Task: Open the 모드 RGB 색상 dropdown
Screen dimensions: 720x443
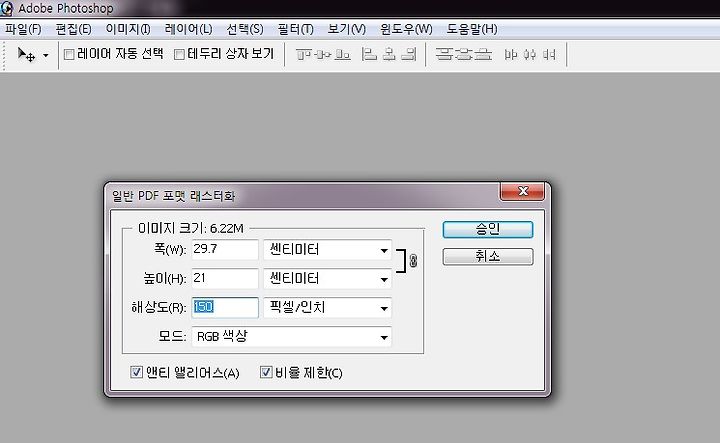Action: pos(292,336)
